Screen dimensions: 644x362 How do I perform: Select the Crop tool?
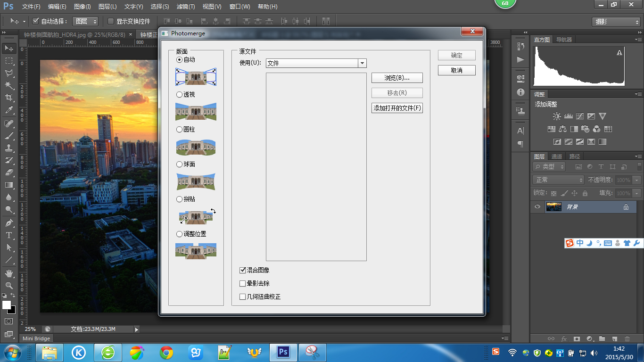tap(9, 98)
